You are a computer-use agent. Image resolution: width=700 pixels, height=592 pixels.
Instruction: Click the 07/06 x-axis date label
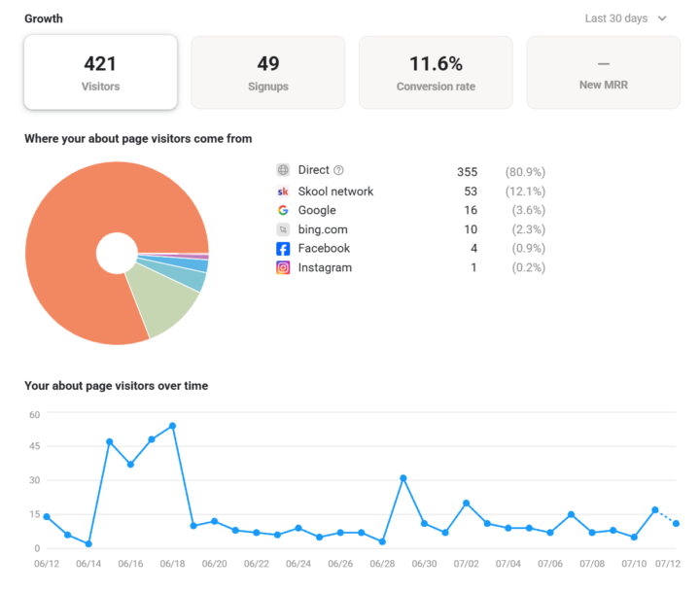coord(550,564)
